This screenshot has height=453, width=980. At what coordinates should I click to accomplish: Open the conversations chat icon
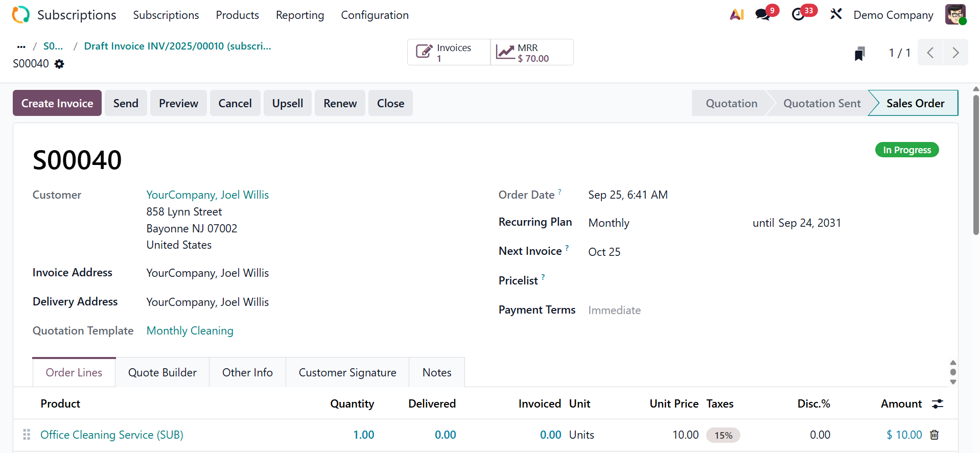[x=763, y=15]
